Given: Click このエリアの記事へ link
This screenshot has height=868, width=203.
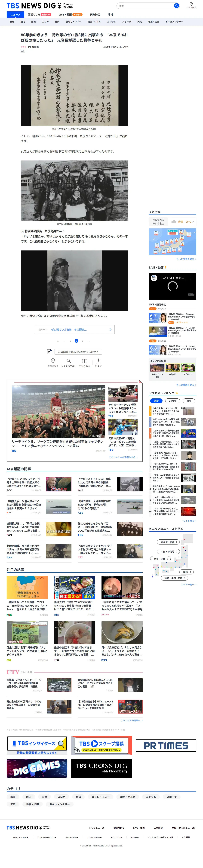Looking at the screenshot, I should pyautogui.click(x=131, y=720).
